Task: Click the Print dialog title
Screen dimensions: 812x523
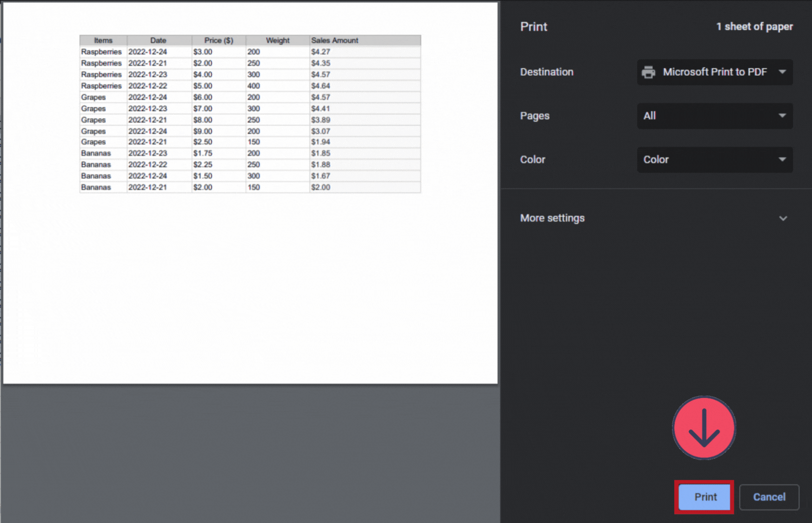Action: (533, 26)
